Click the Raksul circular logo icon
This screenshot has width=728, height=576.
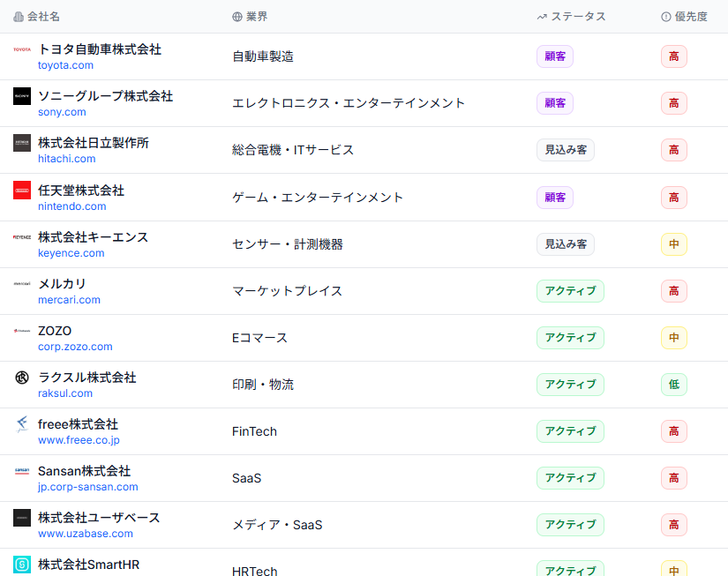pos(22,378)
